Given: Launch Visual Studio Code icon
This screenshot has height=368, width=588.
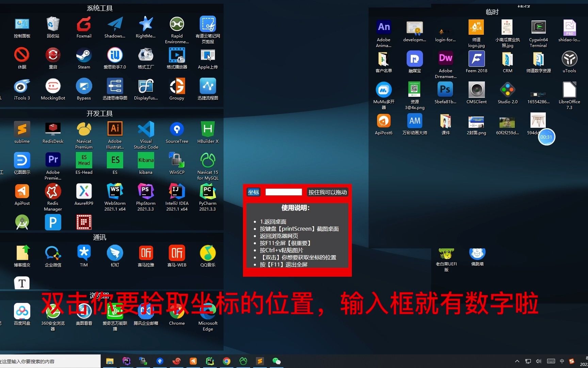Looking at the screenshot, I should [146, 135].
